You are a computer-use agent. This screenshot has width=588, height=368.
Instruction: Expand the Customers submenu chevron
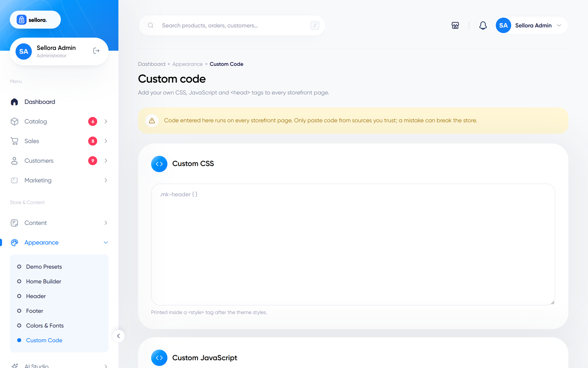click(x=106, y=161)
